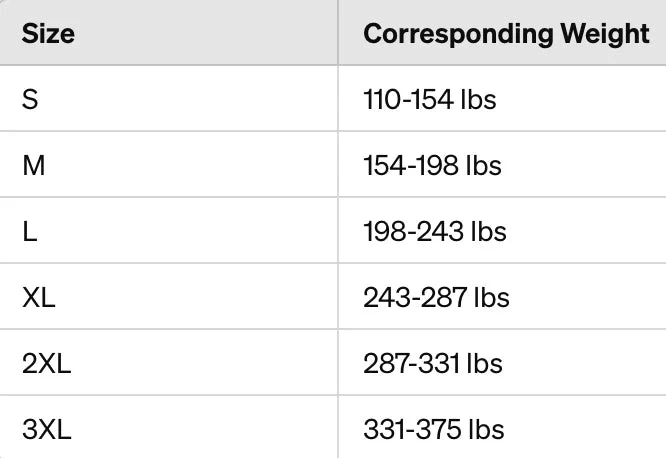The height and width of the screenshot is (458, 666).
Task: Click the 154-198 lbs weight cell
Action: (502, 164)
